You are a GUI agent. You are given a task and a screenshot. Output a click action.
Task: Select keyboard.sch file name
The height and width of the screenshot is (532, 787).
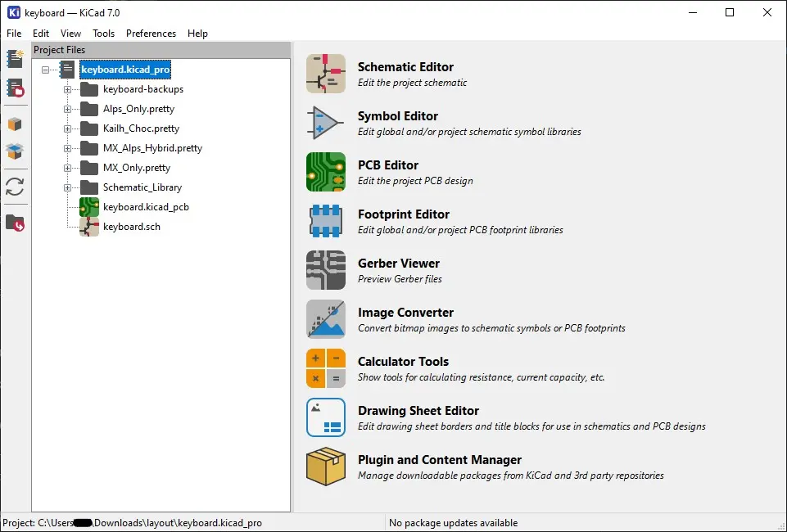(x=132, y=227)
